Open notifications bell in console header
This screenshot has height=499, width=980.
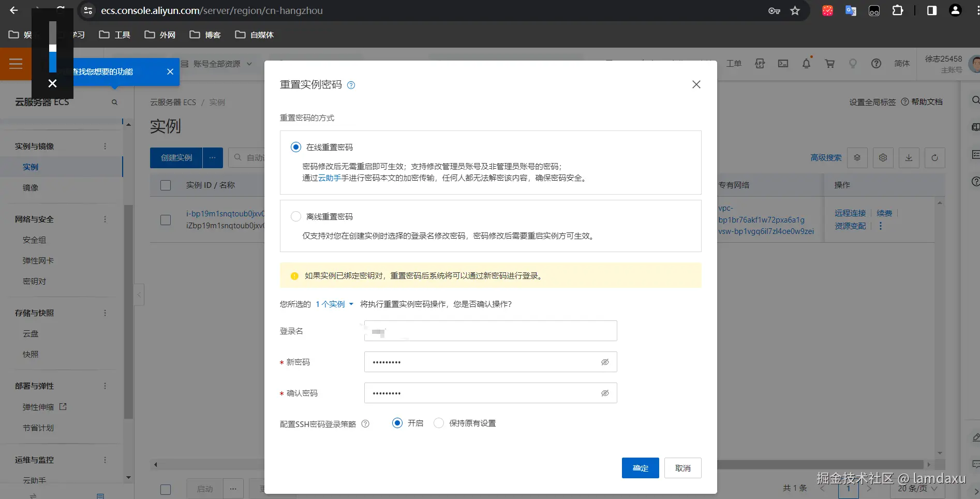[806, 63]
